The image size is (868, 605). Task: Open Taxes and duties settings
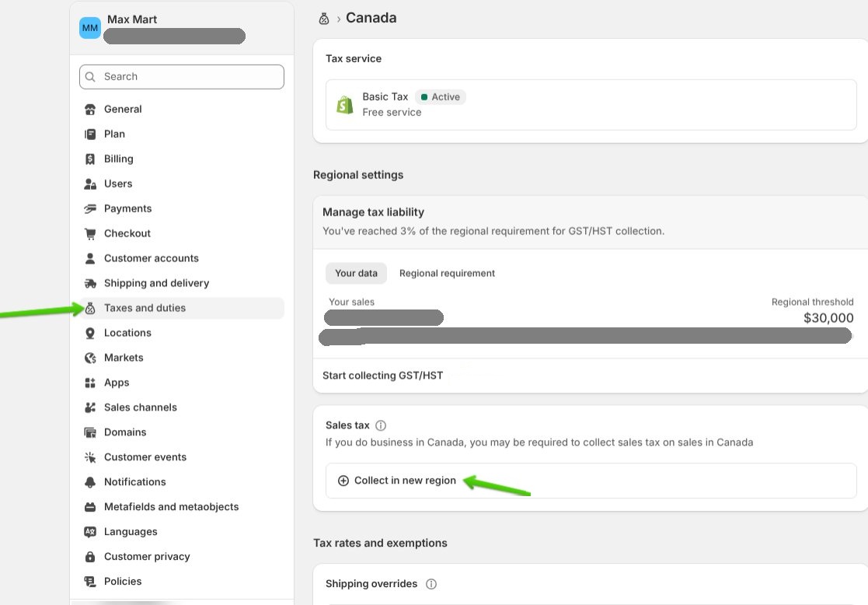(145, 309)
